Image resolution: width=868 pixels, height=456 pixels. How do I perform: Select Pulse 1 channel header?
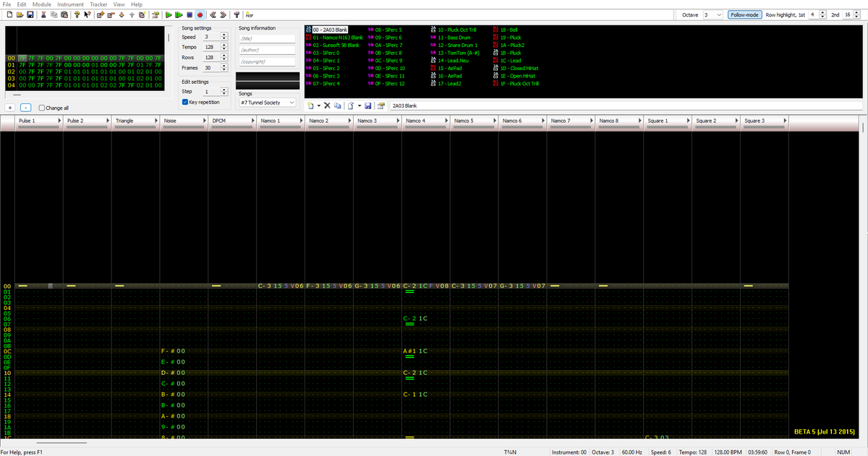[x=38, y=123]
